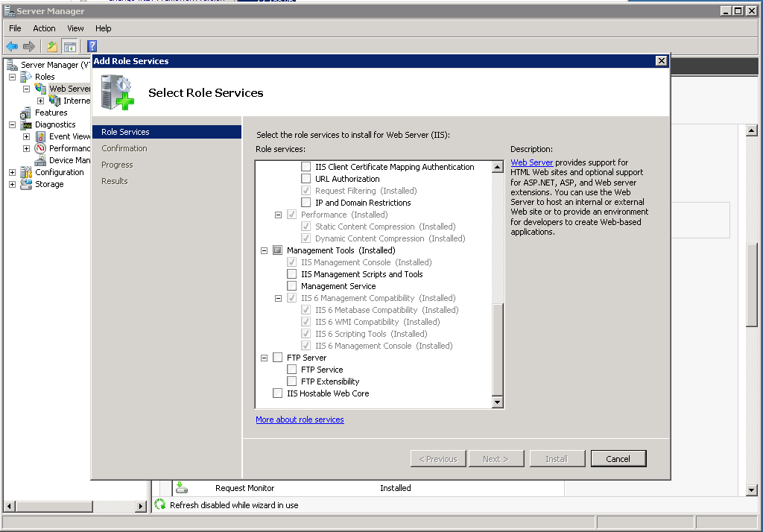Click the Device Manager icon
Viewport: 763px width, 532px height.
pyautogui.click(x=40, y=160)
